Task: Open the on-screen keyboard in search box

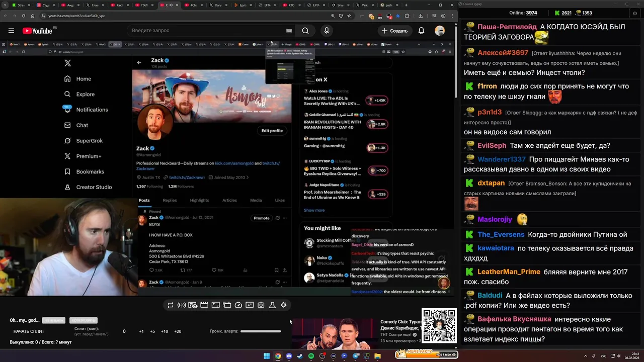Action: point(289,31)
